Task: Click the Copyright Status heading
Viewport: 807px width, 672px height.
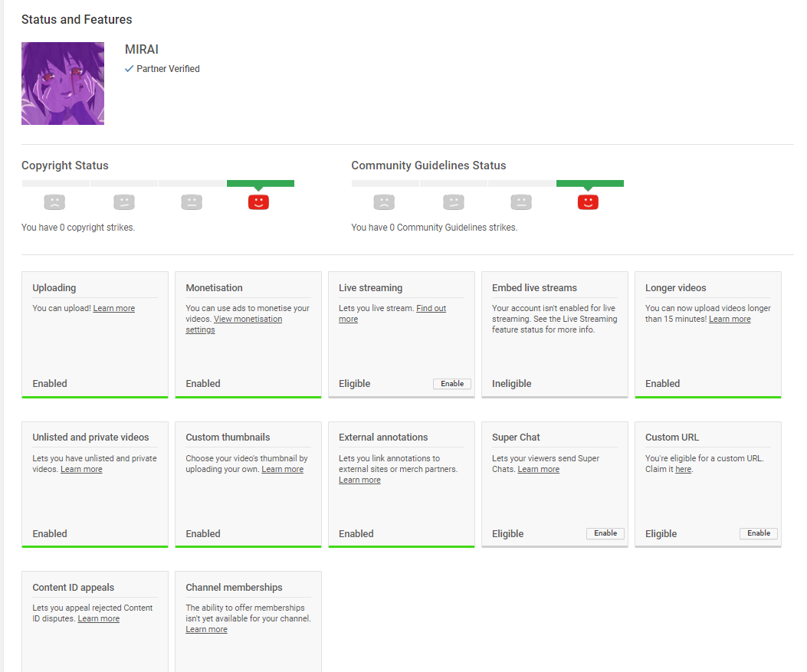Action: click(x=65, y=166)
